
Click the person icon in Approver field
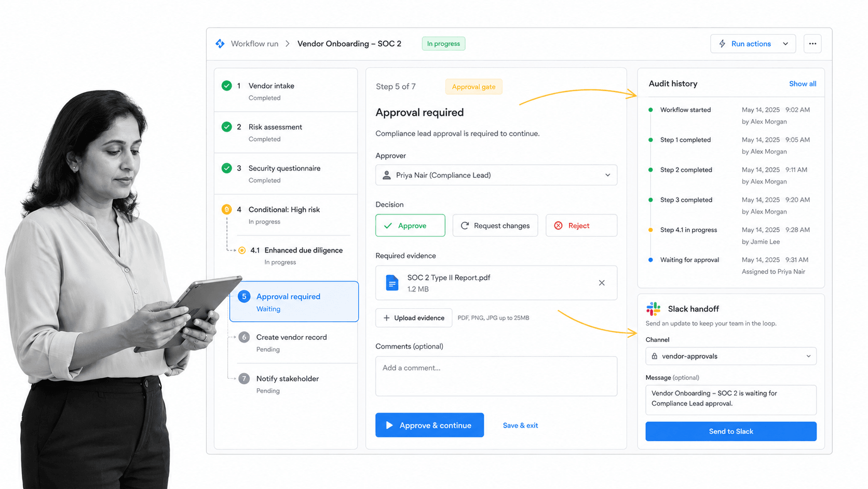click(387, 175)
